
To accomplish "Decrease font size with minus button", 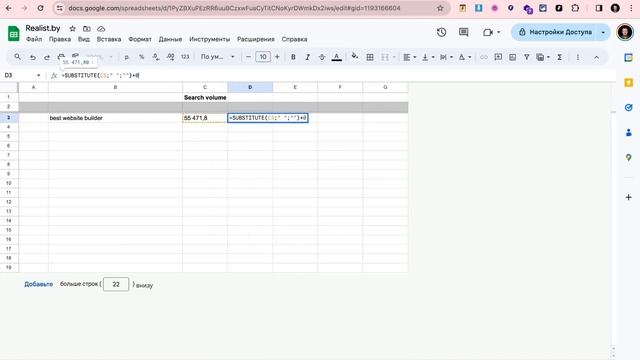I will point(248,57).
